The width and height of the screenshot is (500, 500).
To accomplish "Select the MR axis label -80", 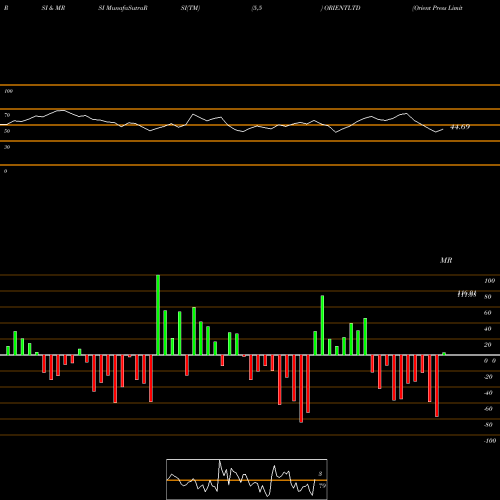I will pos(488,425).
